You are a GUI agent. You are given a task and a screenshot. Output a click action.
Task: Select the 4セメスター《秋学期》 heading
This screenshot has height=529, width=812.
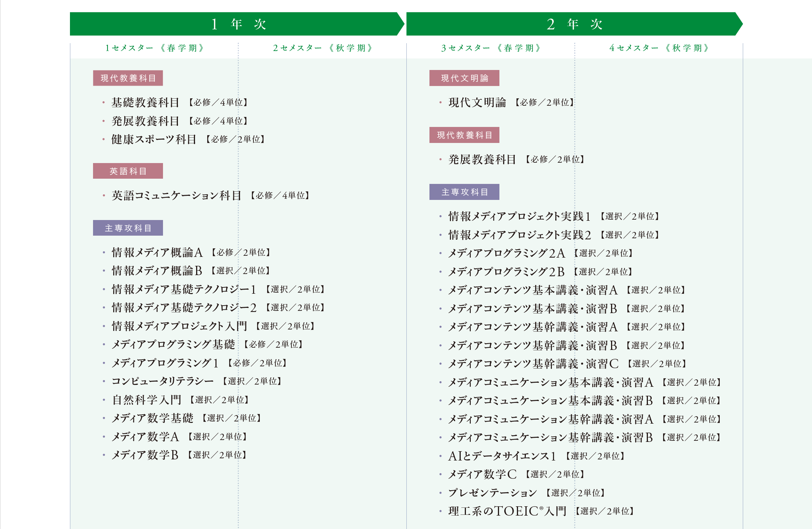click(x=659, y=48)
